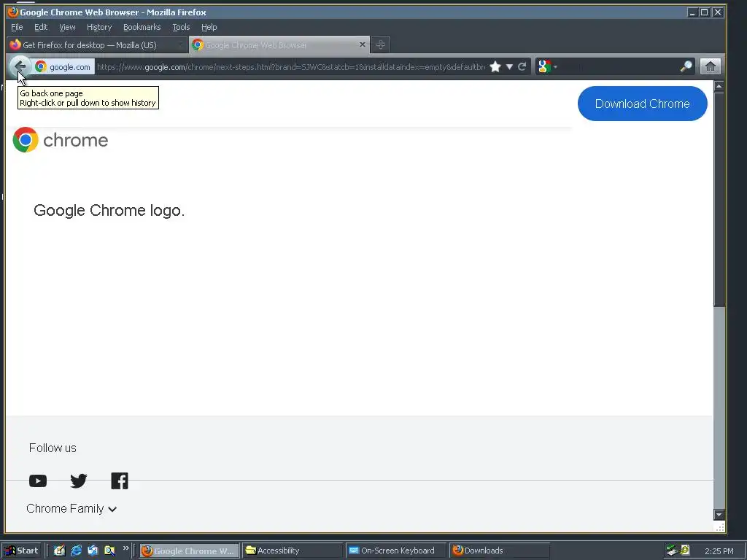Click the 2:25 PM clock
Image resolution: width=747 pixels, height=560 pixels.
719,551
